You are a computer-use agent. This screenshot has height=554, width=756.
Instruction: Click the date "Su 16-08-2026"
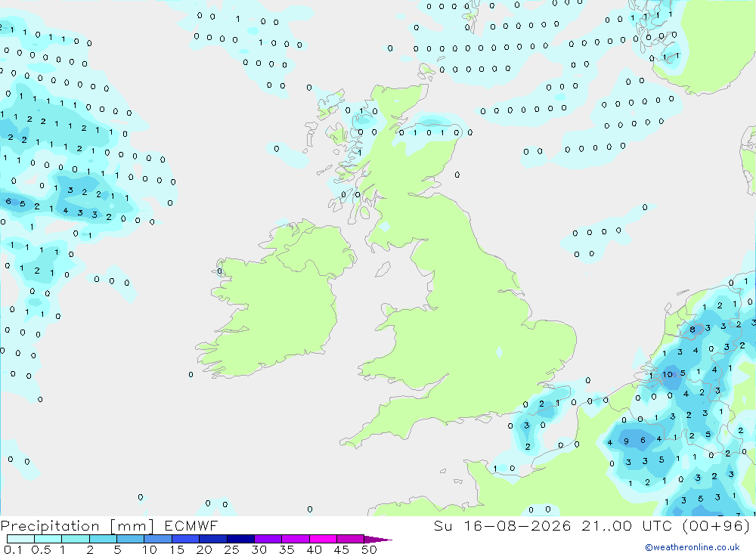tap(503, 526)
